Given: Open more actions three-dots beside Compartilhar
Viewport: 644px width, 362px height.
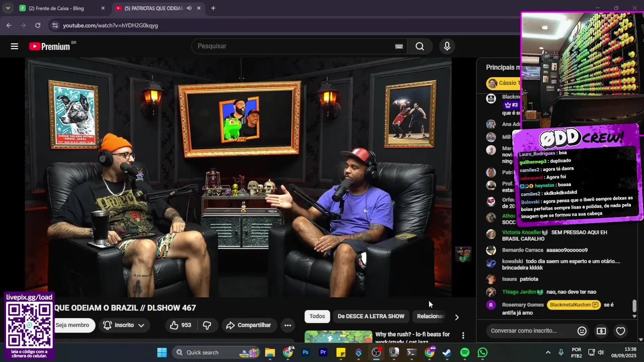Looking at the screenshot, I should pyautogui.click(x=288, y=325).
